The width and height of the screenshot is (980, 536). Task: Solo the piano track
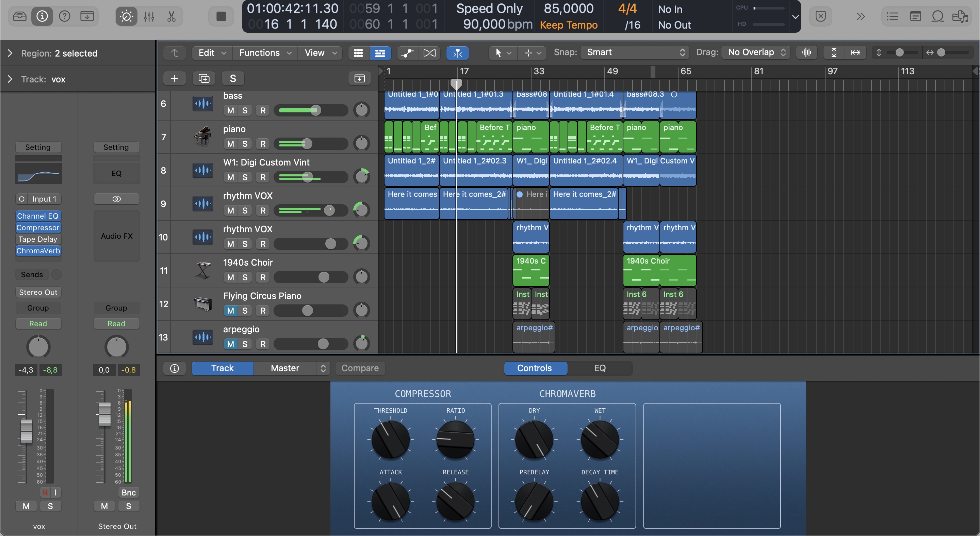click(x=245, y=144)
